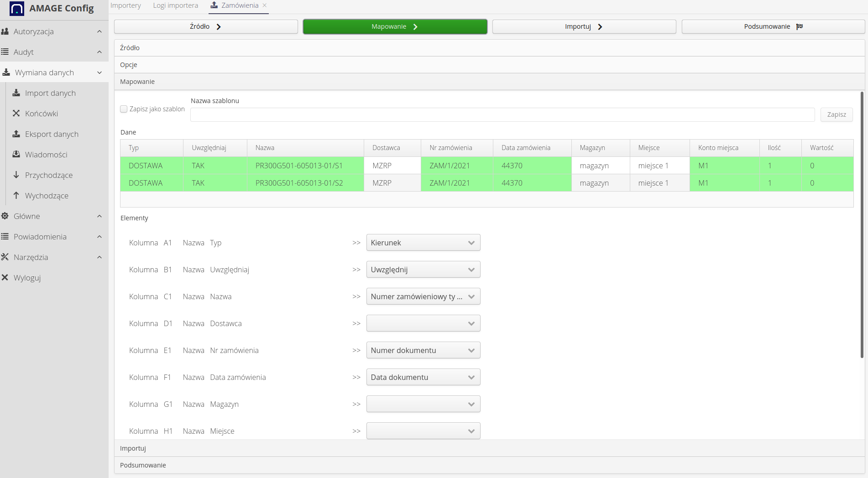Collapse the Wymiana danych sidebar section

[x=99, y=73]
